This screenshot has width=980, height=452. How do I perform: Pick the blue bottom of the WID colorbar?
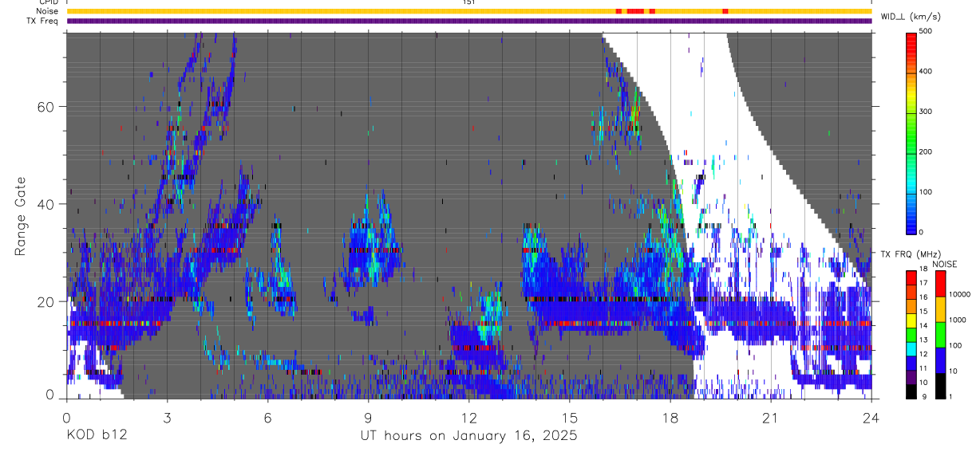912,223
